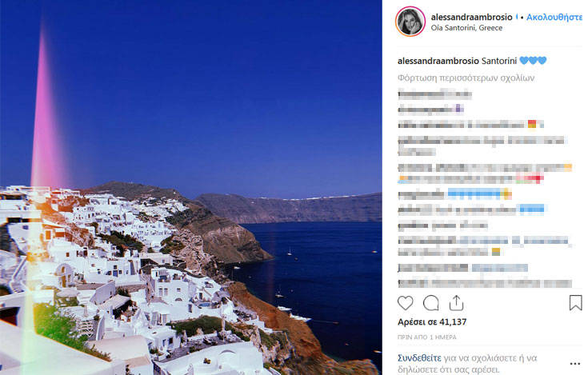The width and height of the screenshot is (588, 375).
Task: Click the Ακολουθήστε follow button
Action: [x=554, y=18]
